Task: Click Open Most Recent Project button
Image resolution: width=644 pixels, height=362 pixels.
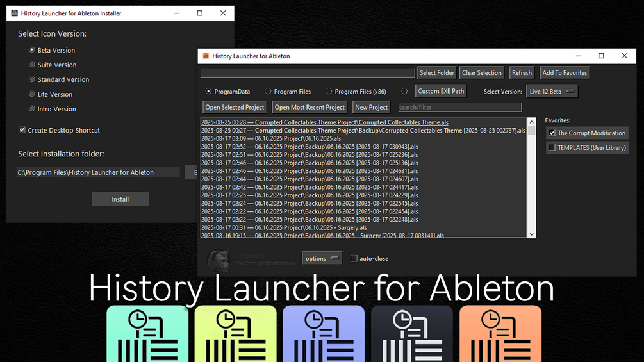Action: (x=310, y=107)
